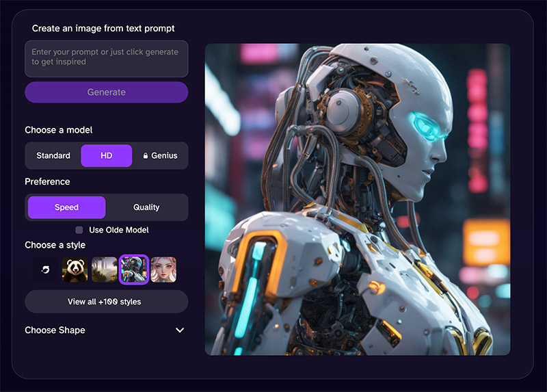Select the anime girl style thumbnail
The width and height of the screenshot is (547, 392).
(x=163, y=270)
